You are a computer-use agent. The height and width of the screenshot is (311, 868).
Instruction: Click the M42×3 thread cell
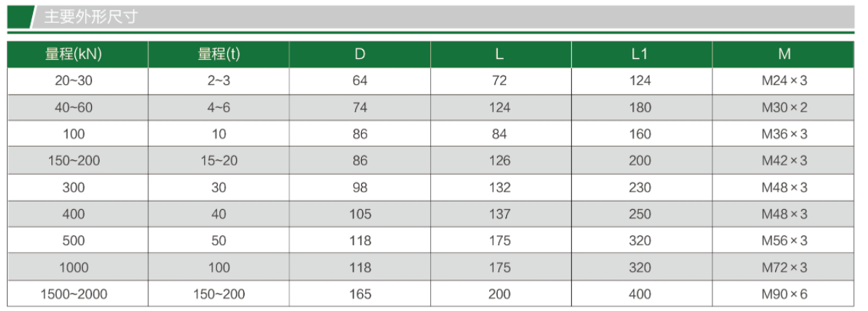tap(784, 161)
